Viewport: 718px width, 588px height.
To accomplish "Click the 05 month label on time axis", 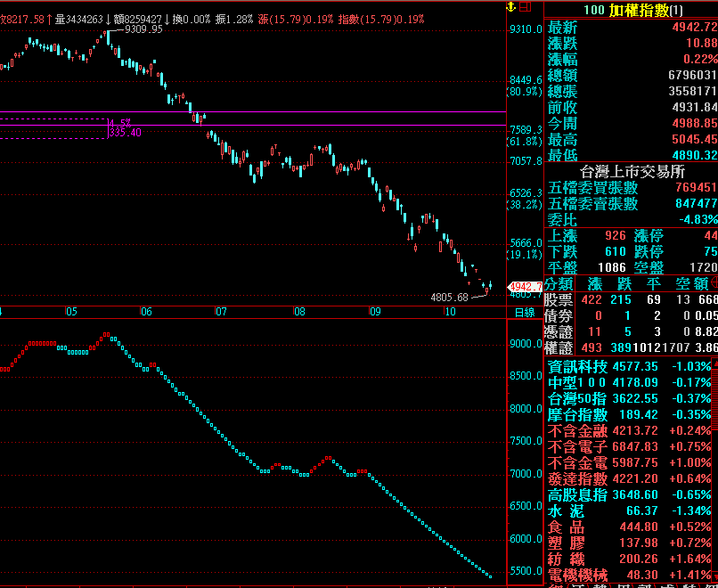I will [x=71, y=312].
